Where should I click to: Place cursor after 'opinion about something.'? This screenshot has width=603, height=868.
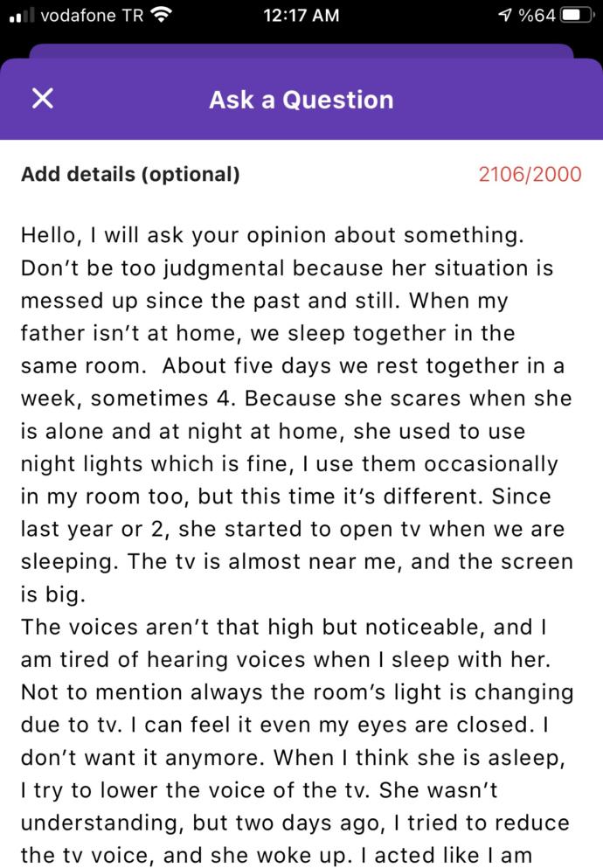tap(524, 235)
